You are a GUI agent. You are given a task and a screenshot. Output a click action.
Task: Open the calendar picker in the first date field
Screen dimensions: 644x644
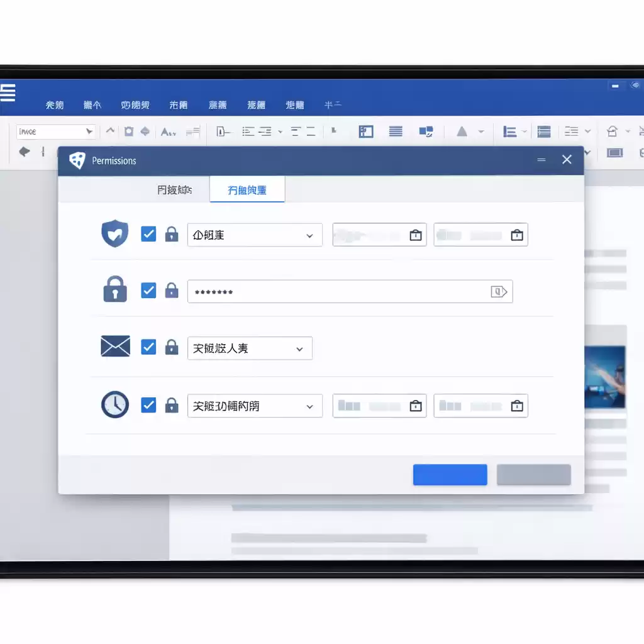tap(414, 235)
